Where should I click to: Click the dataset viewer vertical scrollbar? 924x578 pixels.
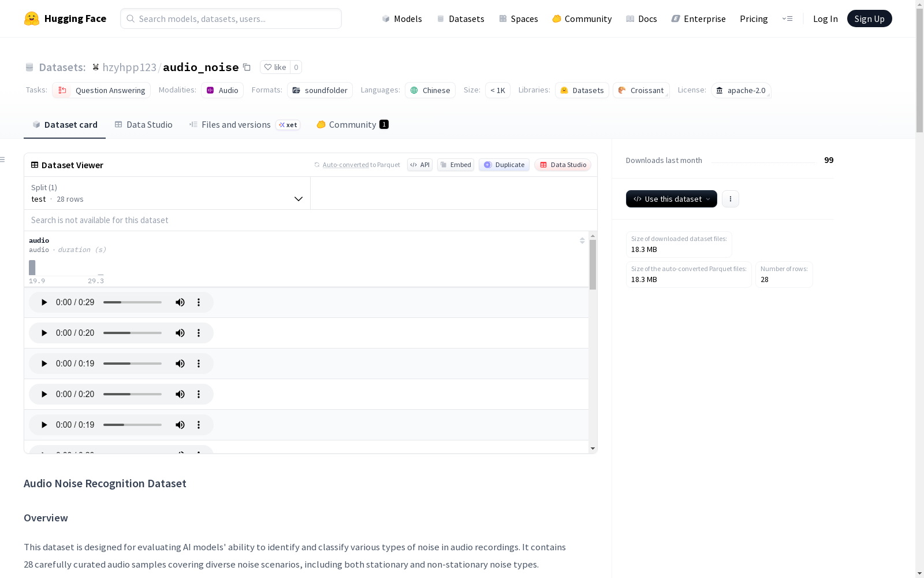click(593, 264)
